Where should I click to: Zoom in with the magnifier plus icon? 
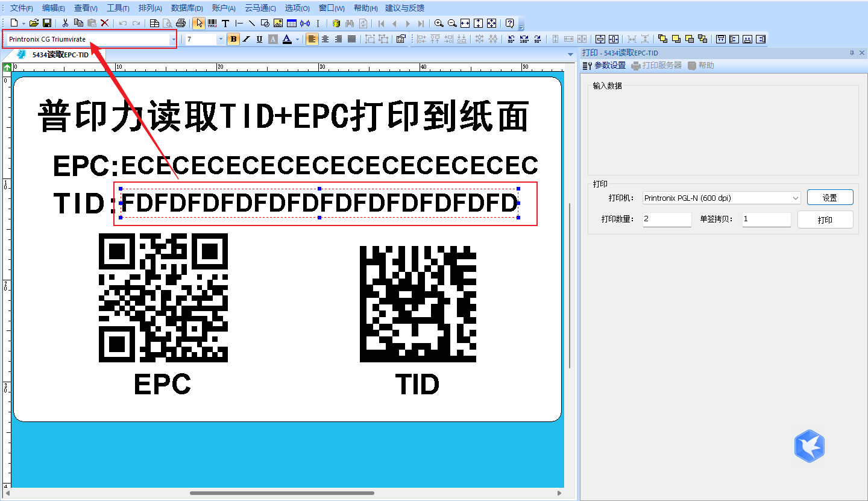pos(438,23)
